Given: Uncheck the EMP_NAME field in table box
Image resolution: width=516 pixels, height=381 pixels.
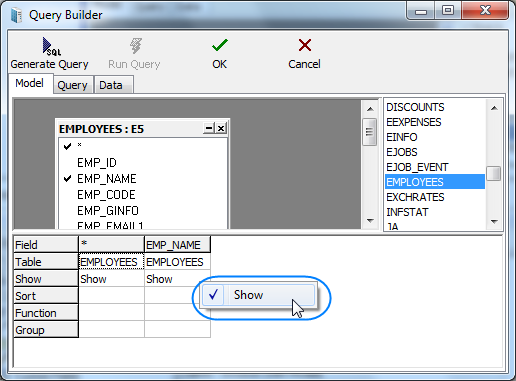Looking at the screenshot, I should (x=67, y=179).
